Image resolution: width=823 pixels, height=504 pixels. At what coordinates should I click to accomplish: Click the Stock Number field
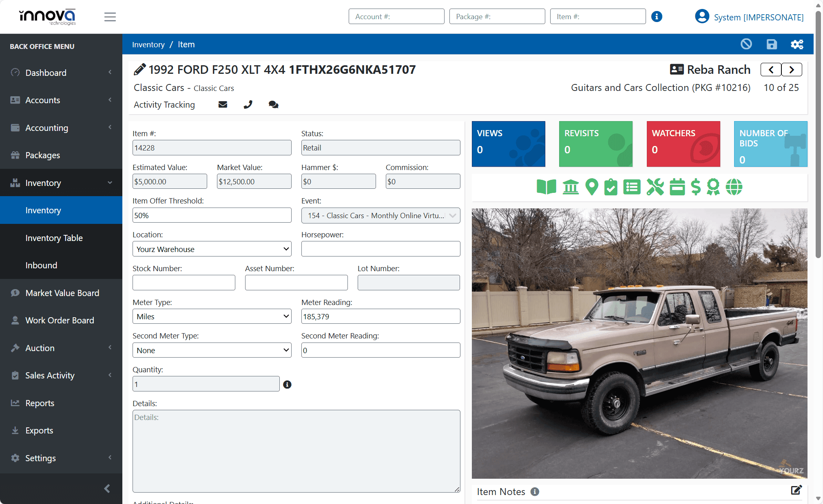click(184, 283)
